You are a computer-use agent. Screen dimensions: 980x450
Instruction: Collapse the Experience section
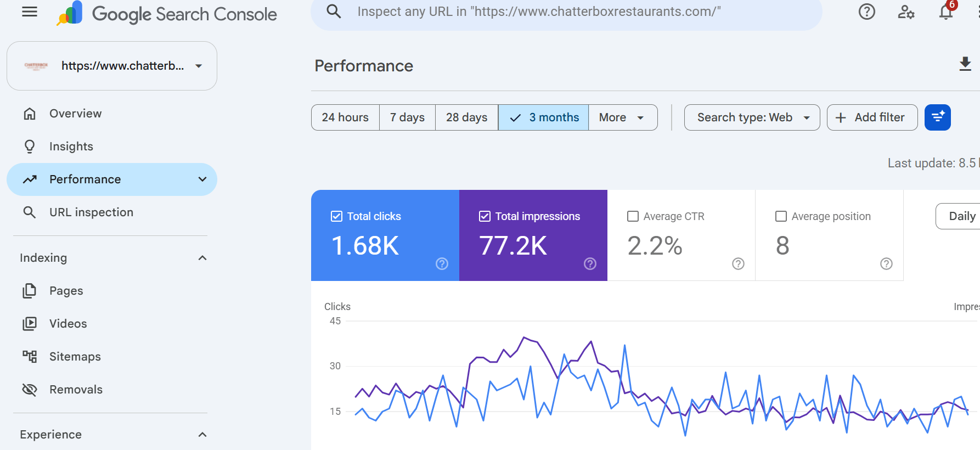point(202,435)
